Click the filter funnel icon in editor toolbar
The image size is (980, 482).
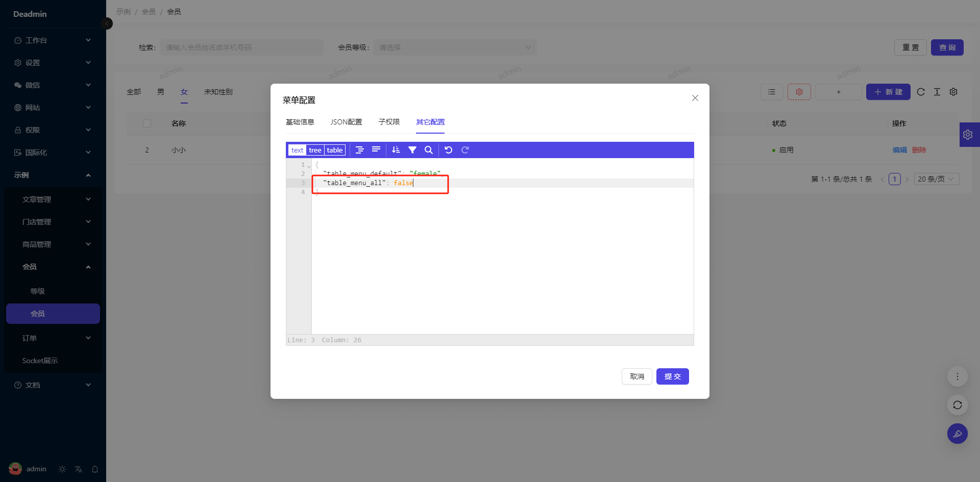point(412,150)
